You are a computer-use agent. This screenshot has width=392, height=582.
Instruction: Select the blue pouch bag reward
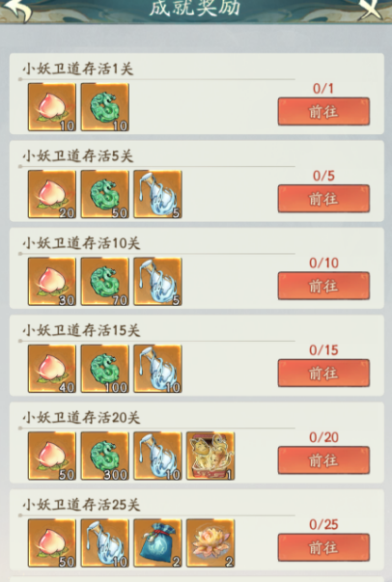[x=157, y=543]
